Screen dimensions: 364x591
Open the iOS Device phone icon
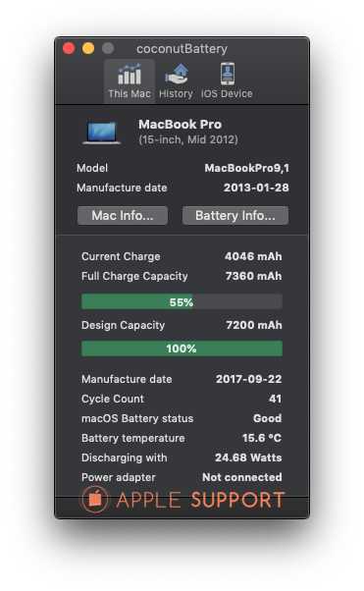pos(228,74)
